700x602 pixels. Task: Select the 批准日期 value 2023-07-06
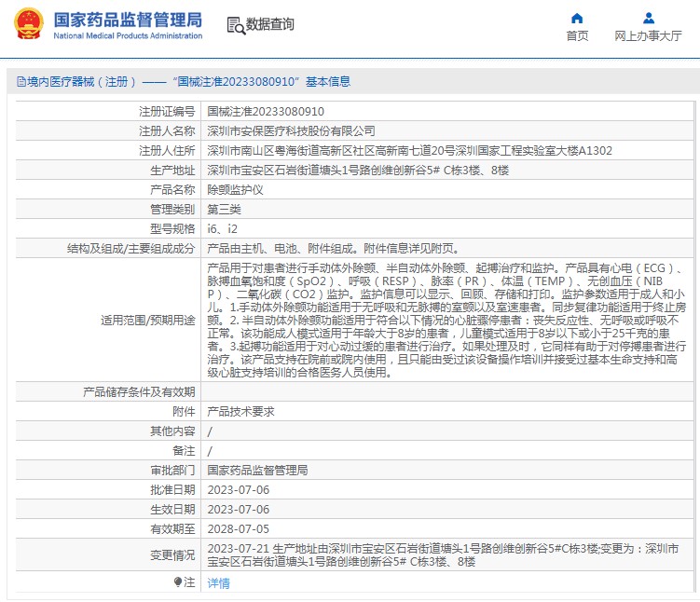(239, 489)
